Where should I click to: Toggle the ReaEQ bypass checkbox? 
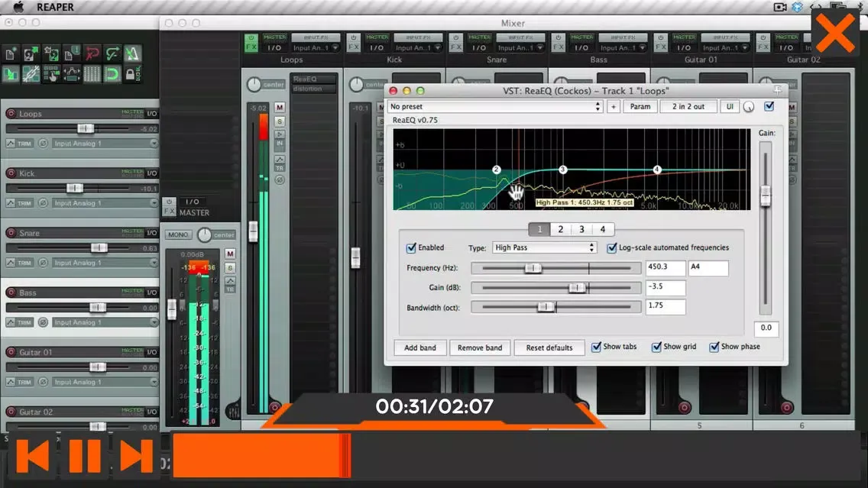pyautogui.click(x=769, y=106)
